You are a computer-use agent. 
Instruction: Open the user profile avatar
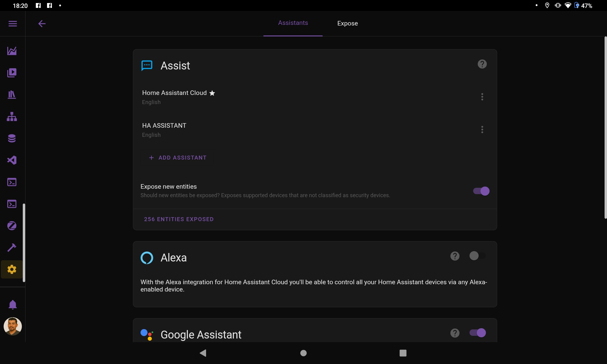point(12,326)
